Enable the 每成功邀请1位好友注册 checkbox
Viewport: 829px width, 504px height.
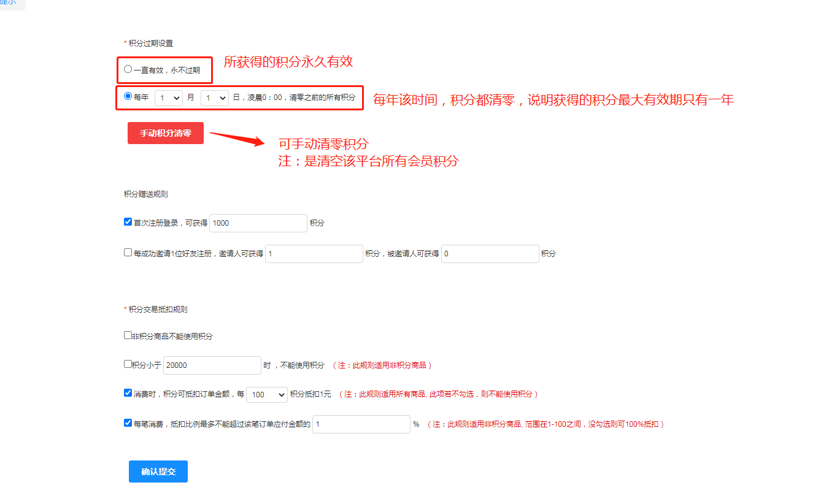pyautogui.click(x=128, y=253)
